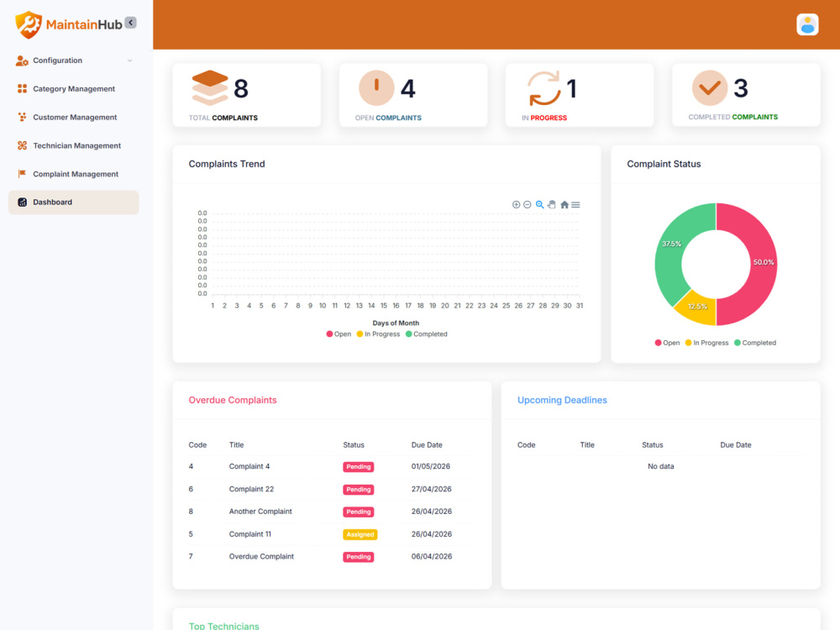The image size is (840, 630).
Task: Click the Pending badge for Overdue Complaint
Action: point(359,557)
